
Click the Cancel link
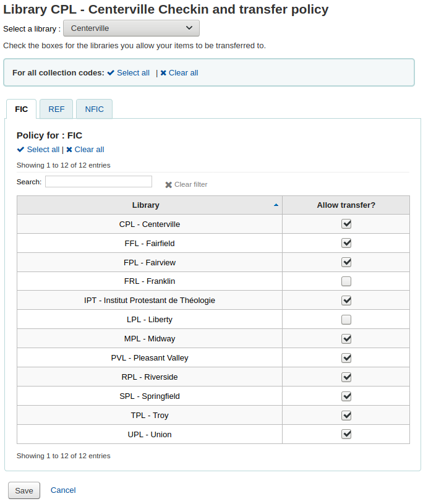point(63,490)
